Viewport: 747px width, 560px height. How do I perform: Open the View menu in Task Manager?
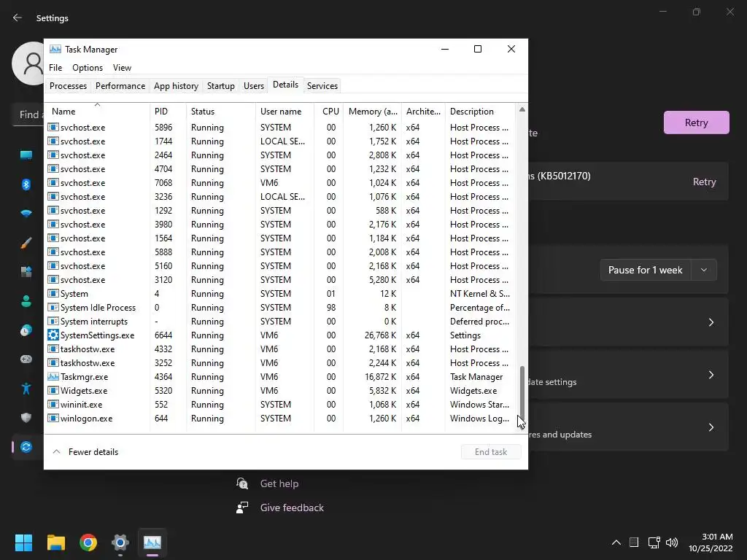[122, 68]
